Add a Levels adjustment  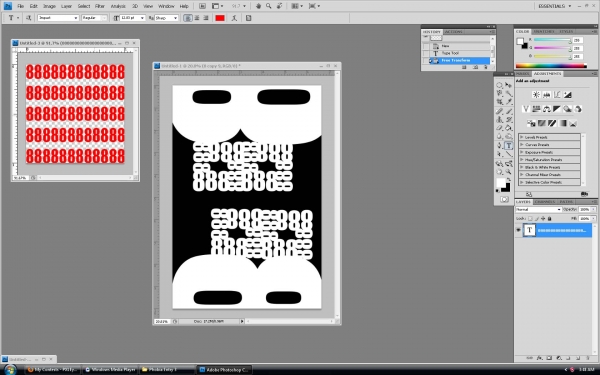click(x=547, y=95)
